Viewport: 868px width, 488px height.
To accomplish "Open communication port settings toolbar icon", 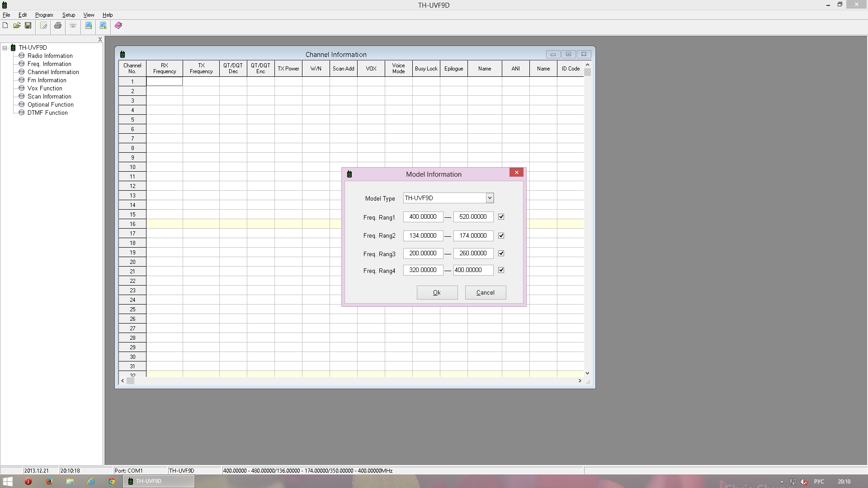I will coord(73,25).
